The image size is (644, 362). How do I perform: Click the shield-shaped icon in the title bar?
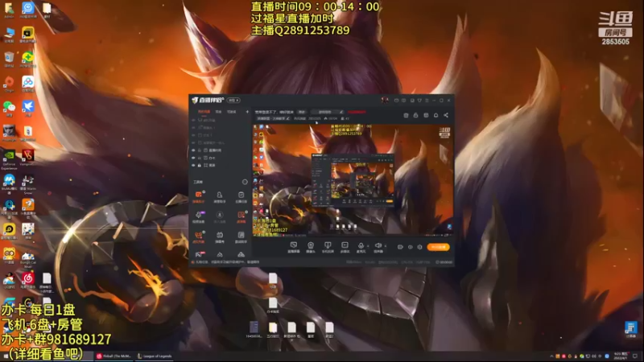[419, 100]
